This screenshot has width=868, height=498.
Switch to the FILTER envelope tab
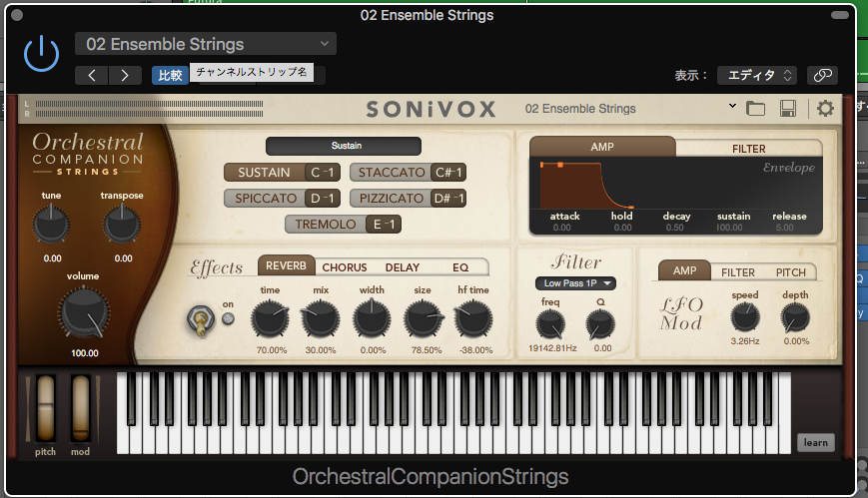coord(748,149)
